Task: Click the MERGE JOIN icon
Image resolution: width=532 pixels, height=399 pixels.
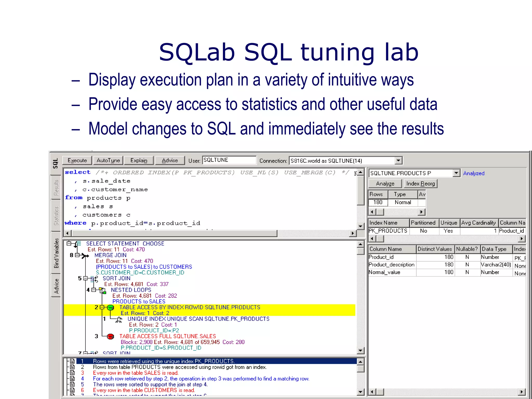Action: pyautogui.click(x=85, y=256)
